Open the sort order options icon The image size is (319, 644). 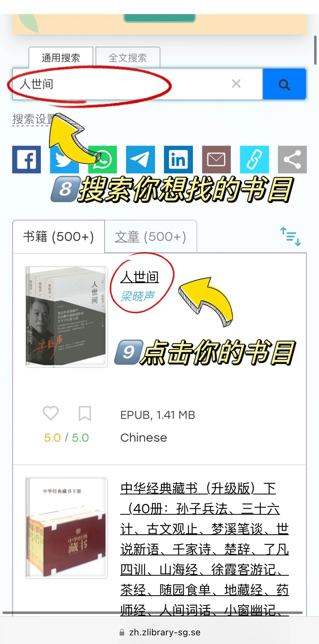pos(291,236)
